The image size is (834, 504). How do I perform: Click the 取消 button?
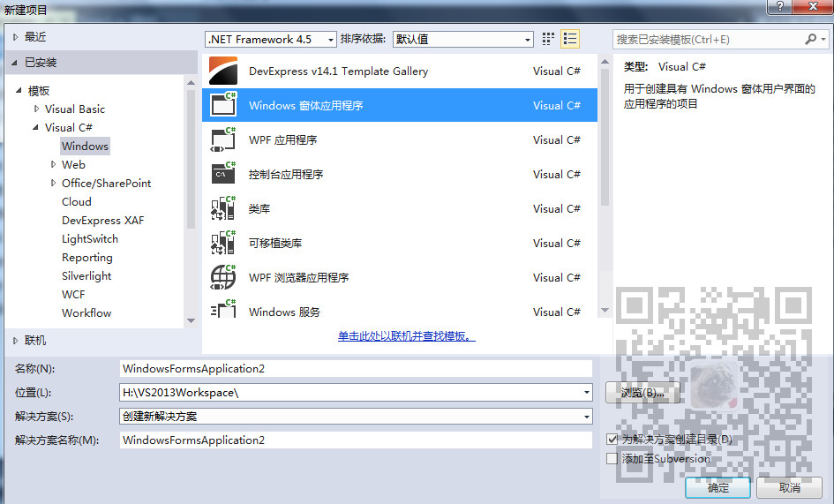tap(789, 487)
